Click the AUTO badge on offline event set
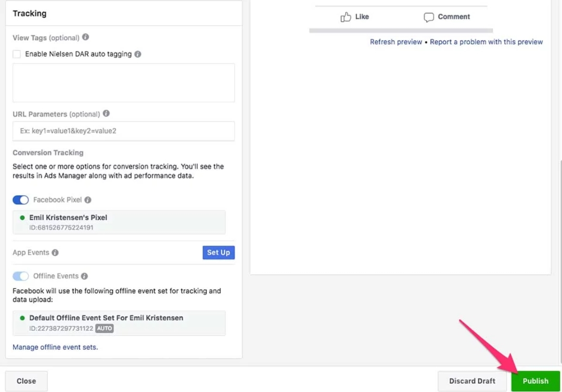Image resolution: width=562 pixels, height=392 pixels. click(104, 328)
